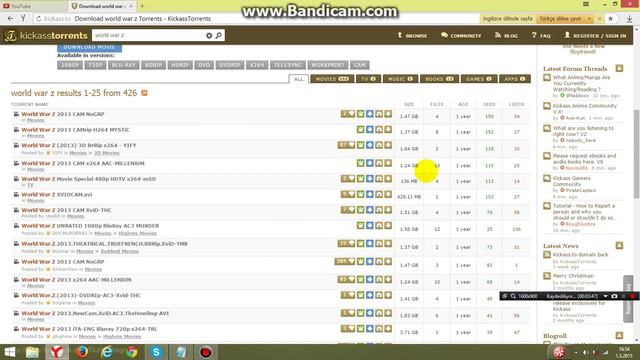The width and height of the screenshot is (640, 360).
Task: Switch to MOVIES results tab
Action: point(332,79)
